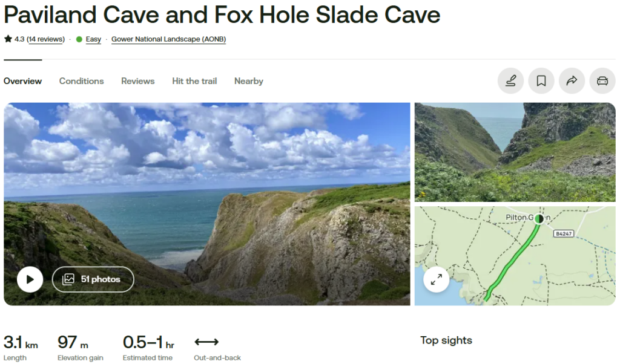The height and width of the screenshot is (364, 620).
Task: Get driving directions via car icon
Action: coord(602,81)
